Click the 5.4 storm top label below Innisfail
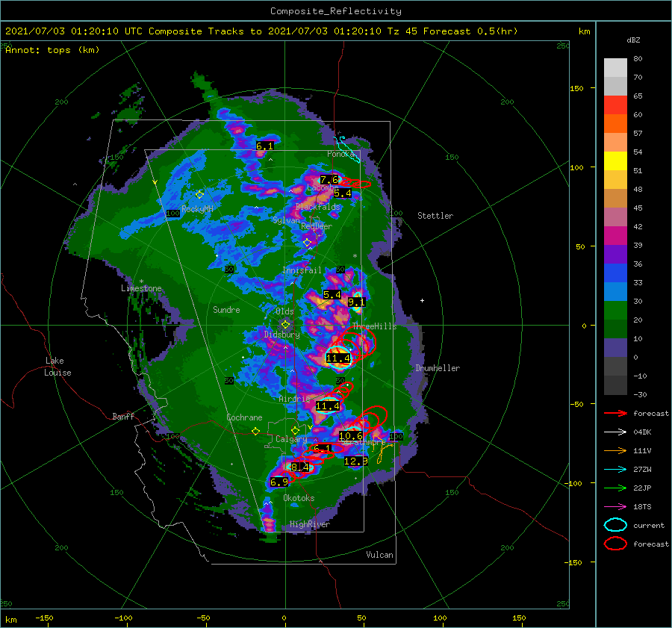672x628 pixels. [332, 295]
